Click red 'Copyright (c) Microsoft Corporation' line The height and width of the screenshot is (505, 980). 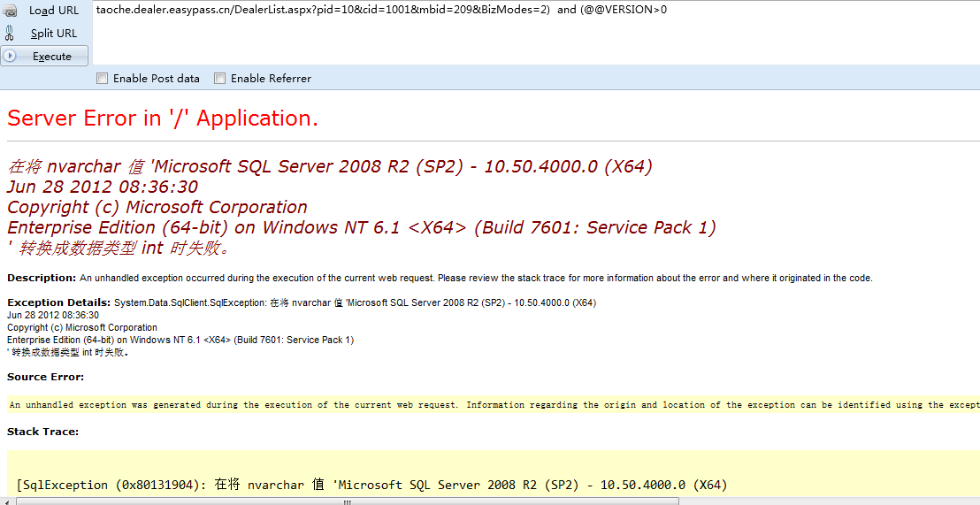[157, 207]
